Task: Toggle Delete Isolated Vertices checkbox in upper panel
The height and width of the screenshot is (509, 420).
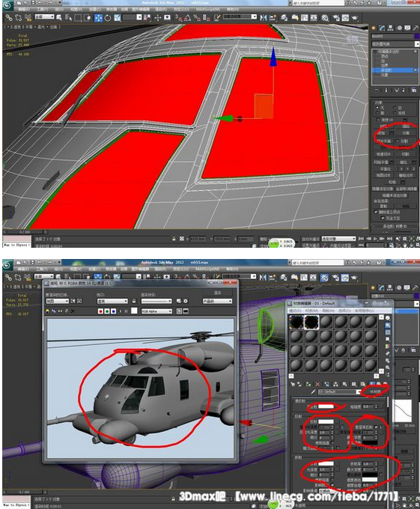Action: (376, 212)
